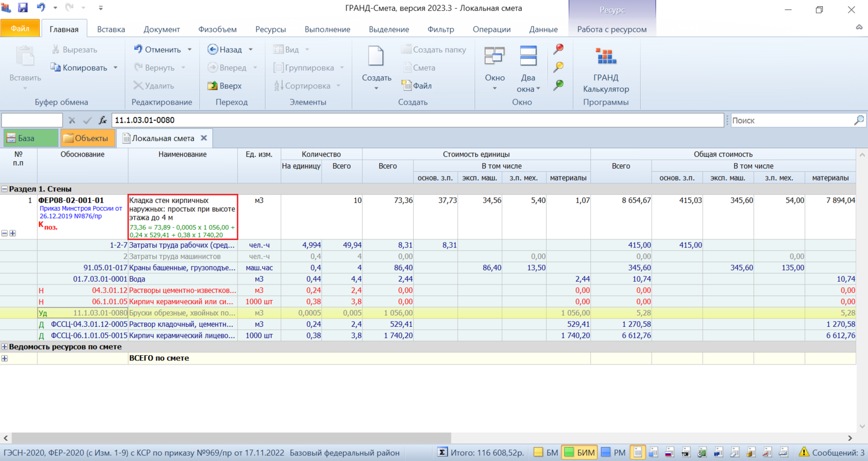Click the search magnifier icon in Поиск box
This screenshot has width=868, height=461.
point(859,120)
